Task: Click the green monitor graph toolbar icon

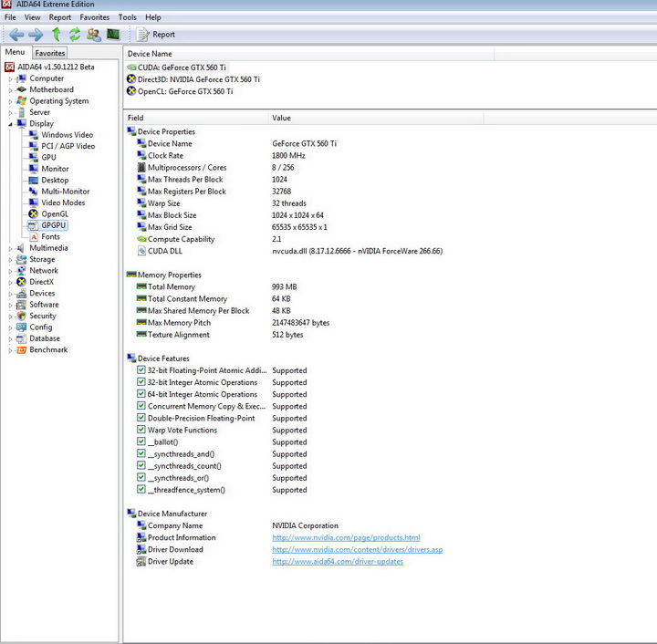Action: click(113, 35)
